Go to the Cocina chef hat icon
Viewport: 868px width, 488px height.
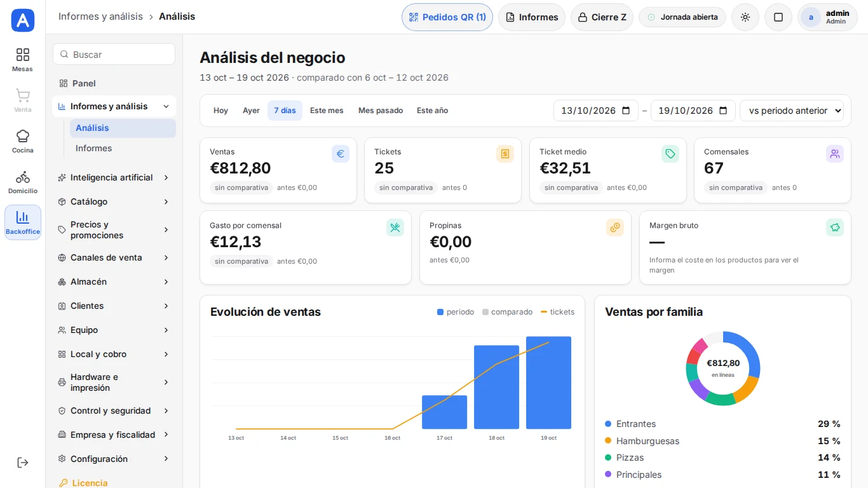coord(23,136)
